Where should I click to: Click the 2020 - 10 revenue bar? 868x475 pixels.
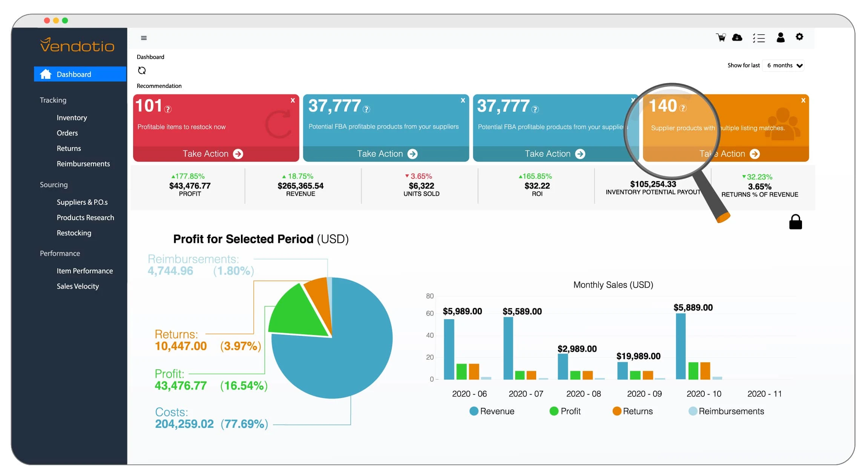point(681,346)
